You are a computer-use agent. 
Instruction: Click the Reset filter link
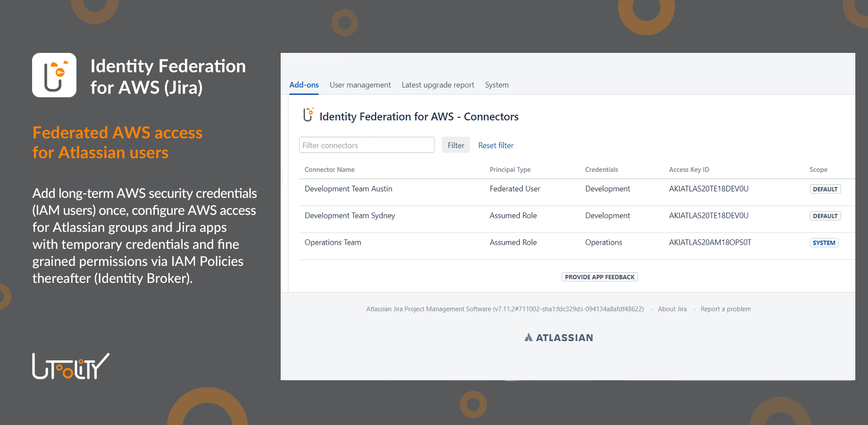coord(496,145)
